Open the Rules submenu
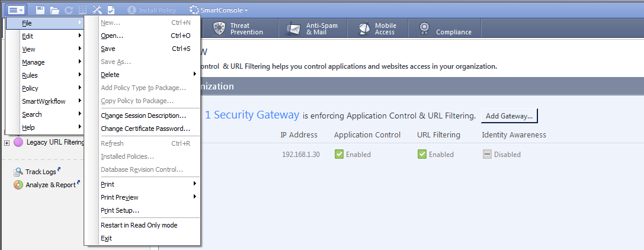Viewport: 644px width, 250px height. [x=45, y=75]
